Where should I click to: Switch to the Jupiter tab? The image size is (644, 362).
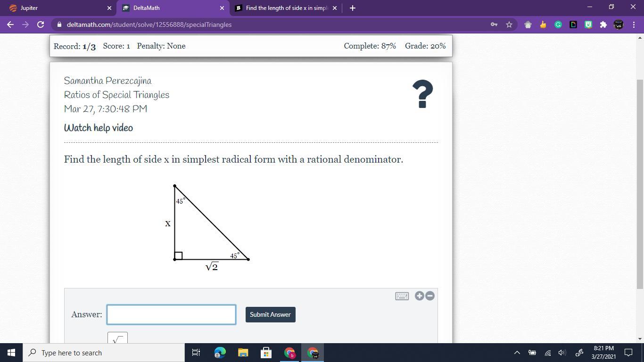(x=58, y=8)
